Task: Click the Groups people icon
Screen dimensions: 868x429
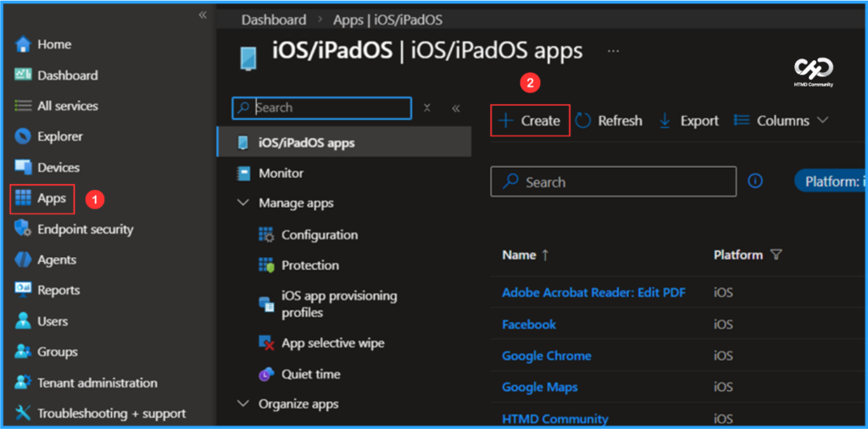Action: tap(23, 352)
